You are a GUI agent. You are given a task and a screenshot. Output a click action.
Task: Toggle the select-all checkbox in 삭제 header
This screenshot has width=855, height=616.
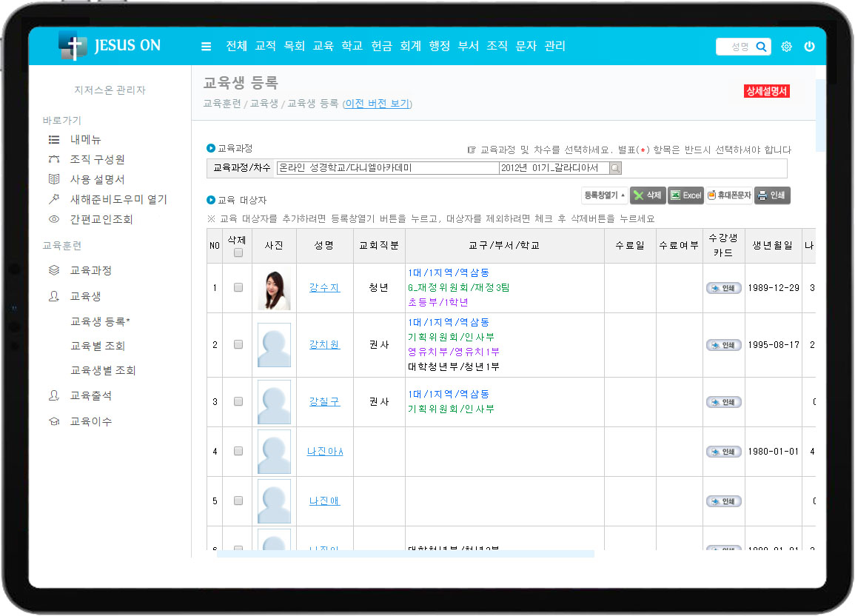[238, 252]
